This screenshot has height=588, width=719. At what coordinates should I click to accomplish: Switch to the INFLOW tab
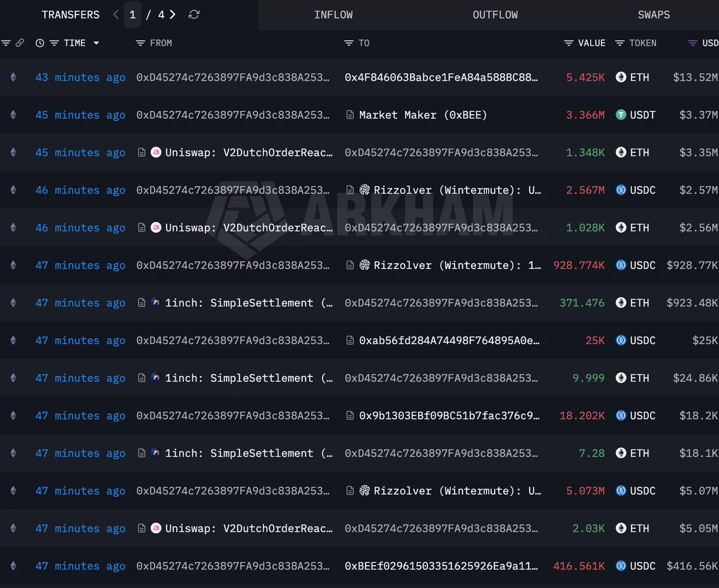coord(333,14)
